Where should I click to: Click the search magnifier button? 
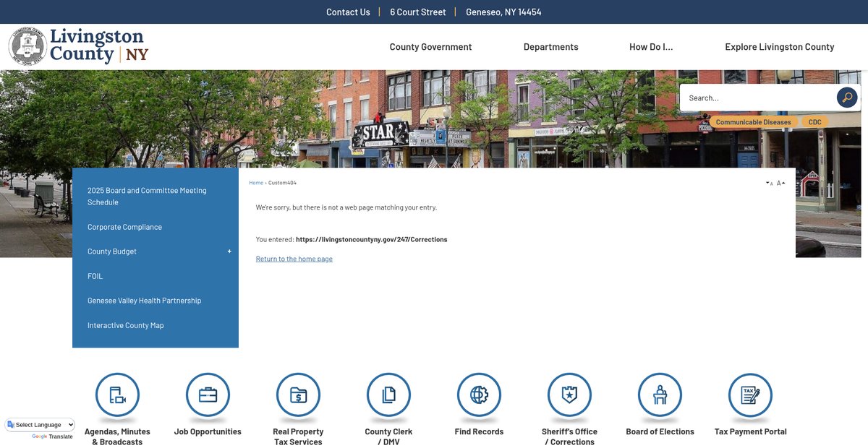[847, 98]
